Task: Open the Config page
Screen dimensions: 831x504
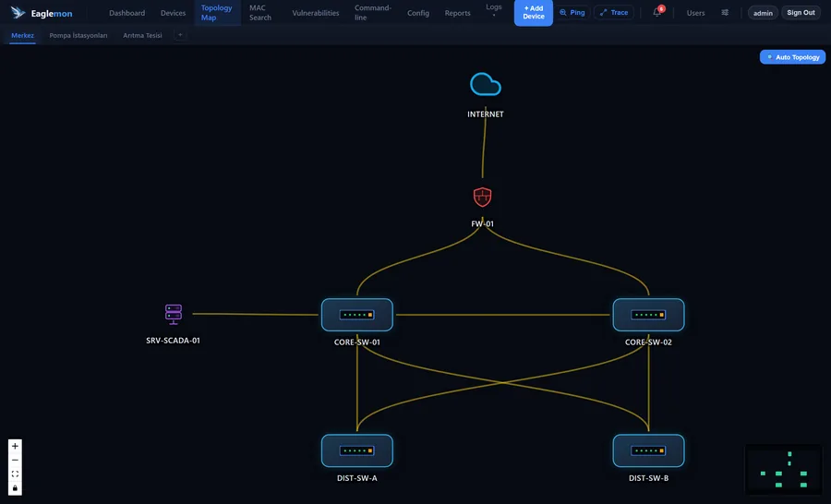Action: (x=418, y=13)
